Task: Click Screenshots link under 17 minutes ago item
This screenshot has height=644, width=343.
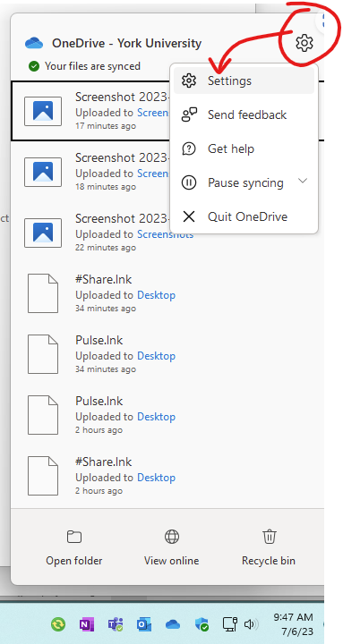Action: tap(153, 113)
